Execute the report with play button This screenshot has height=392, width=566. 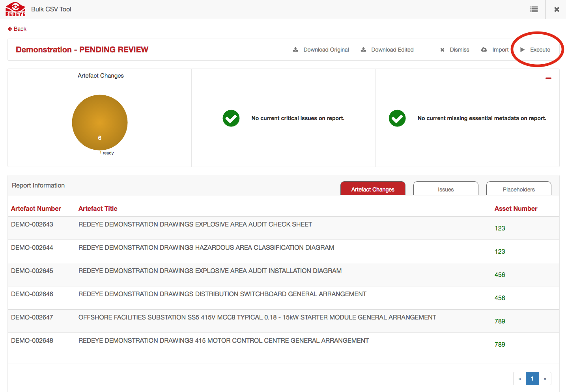[535, 50]
